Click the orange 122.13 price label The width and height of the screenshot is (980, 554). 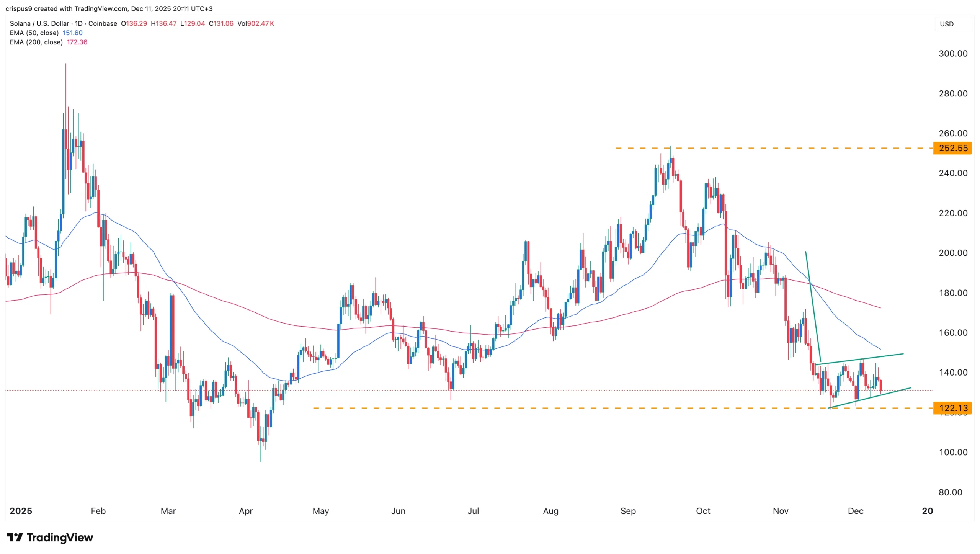[953, 408]
